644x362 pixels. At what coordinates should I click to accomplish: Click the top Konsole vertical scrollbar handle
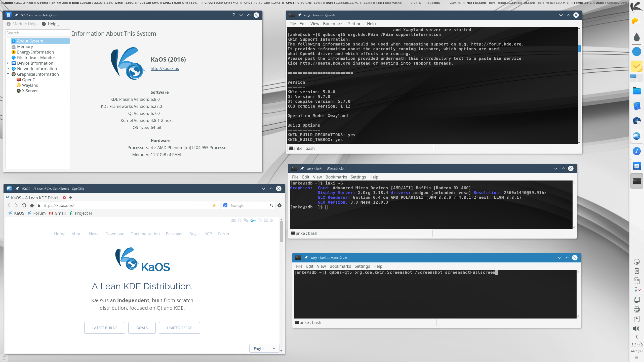[x=579, y=48]
